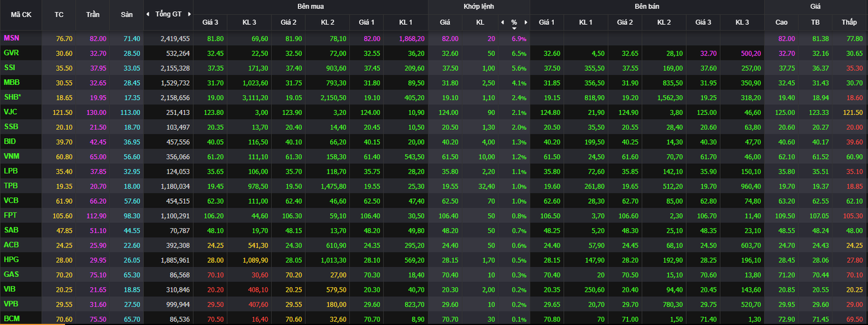Open the SHB* stock symbol
868x325 pixels.
pos(12,96)
